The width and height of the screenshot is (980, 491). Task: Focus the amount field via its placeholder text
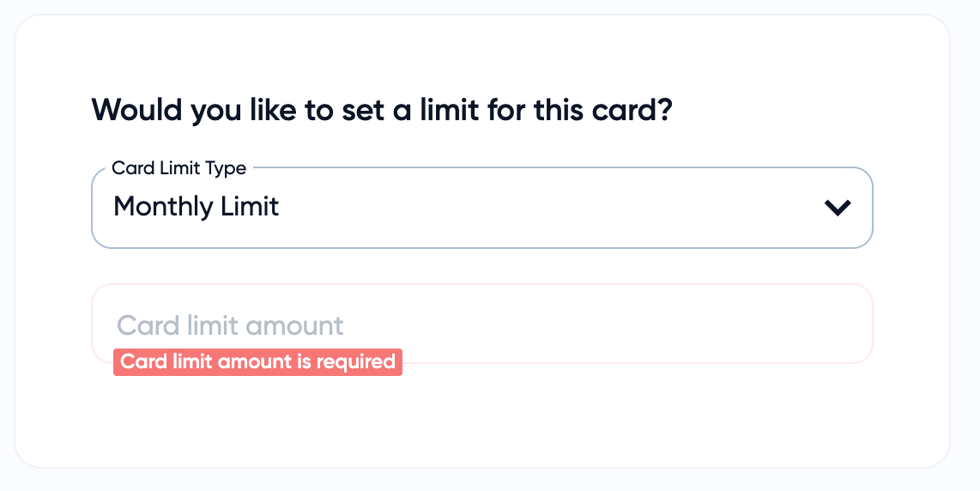point(230,326)
